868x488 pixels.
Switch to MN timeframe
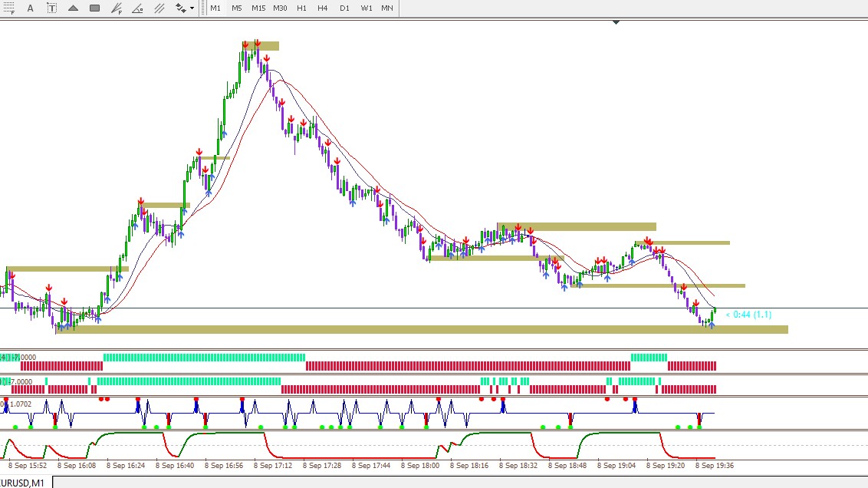point(387,8)
